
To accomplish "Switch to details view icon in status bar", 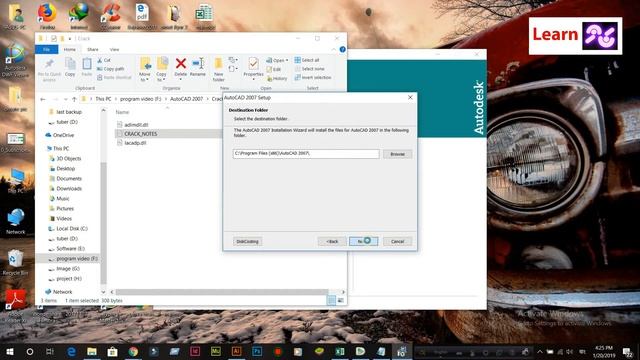I will pyautogui.click(x=331, y=300).
